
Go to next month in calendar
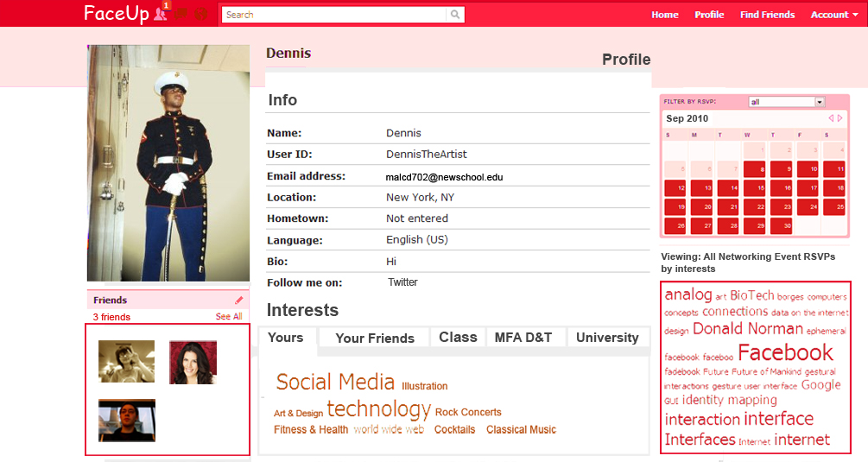click(840, 118)
